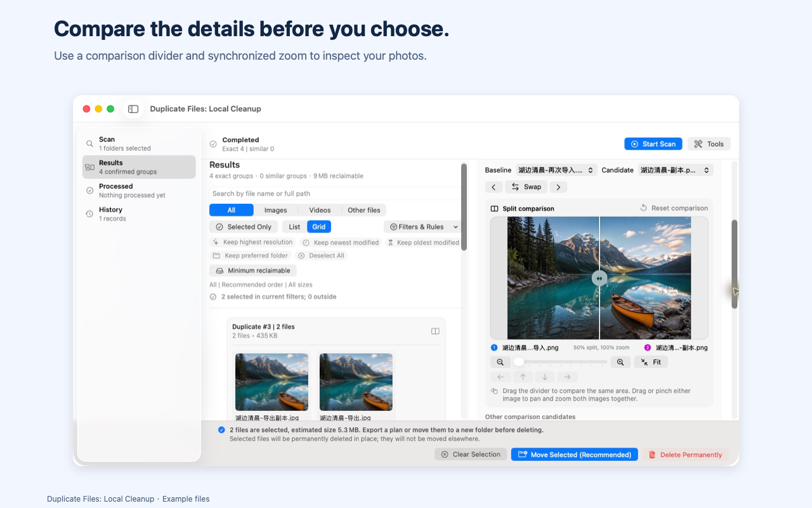The height and width of the screenshot is (508, 812).
Task: Switch to Grid view
Action: [x=319, y=227]
